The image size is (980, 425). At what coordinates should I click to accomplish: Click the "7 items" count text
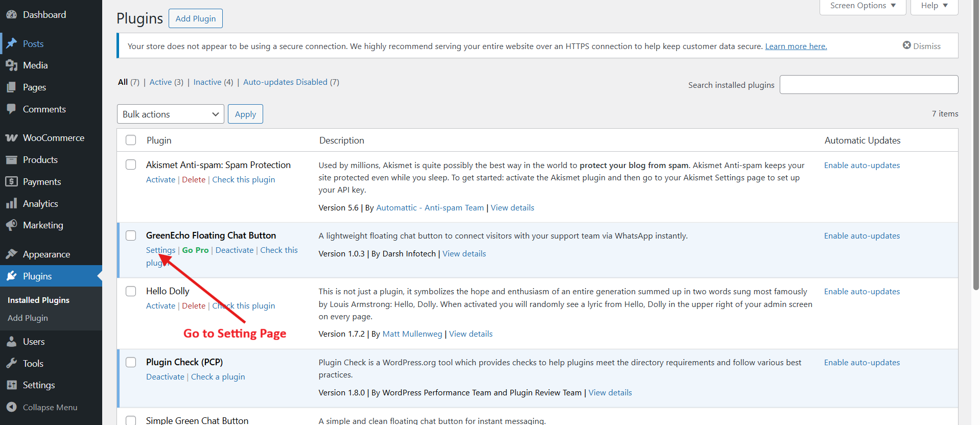945,113
